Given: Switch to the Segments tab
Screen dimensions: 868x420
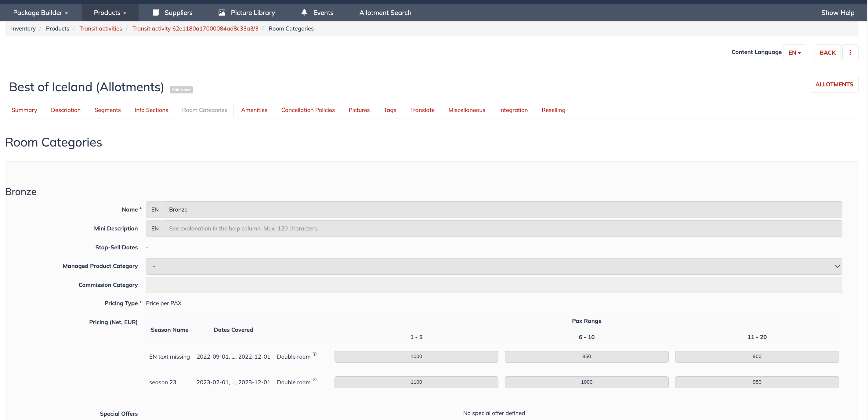Looking at the screenshot, I should 107,110.
